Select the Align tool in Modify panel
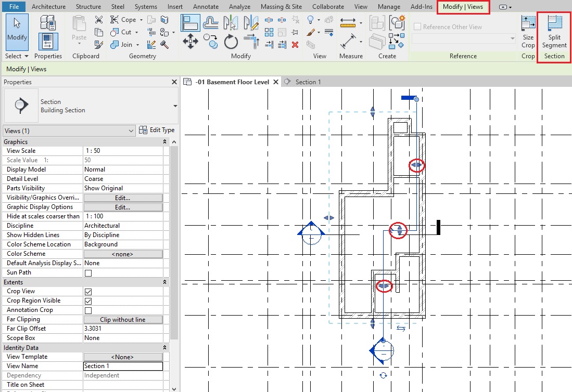This screenshot has width=572, height=392. [x=190, y=22]
